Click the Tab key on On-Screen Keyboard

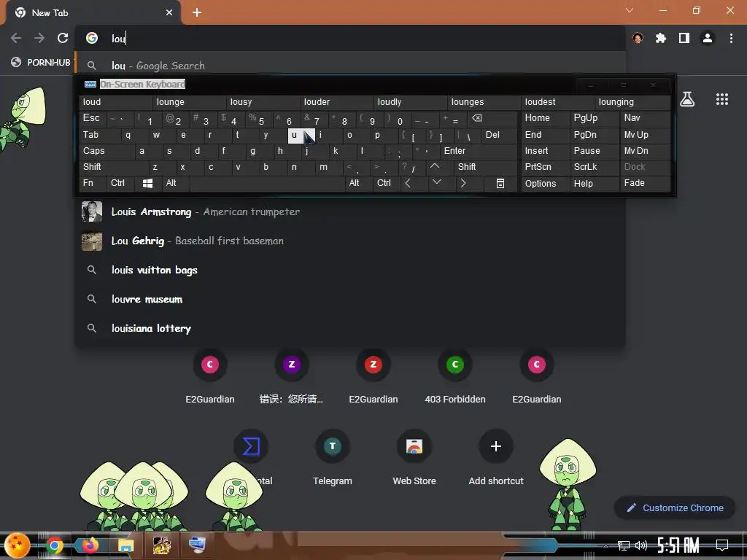point(99,135)
